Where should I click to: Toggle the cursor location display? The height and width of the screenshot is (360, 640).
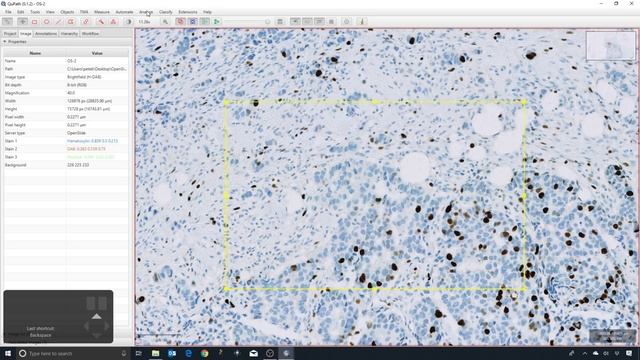(307, 22)
